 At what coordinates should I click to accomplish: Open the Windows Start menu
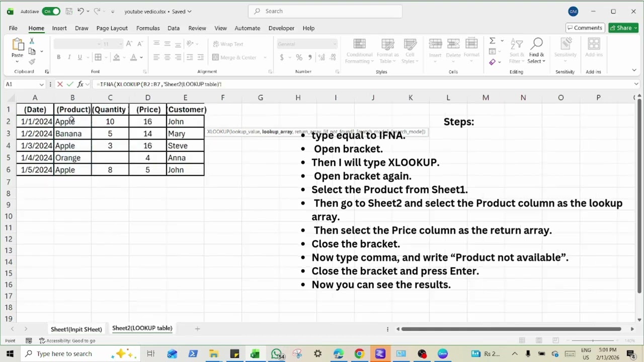click(10, 354)
